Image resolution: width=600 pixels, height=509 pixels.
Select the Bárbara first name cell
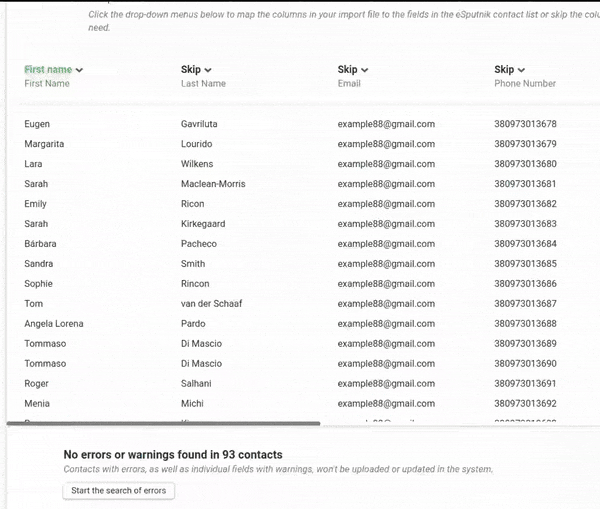[x=41, y=244]
